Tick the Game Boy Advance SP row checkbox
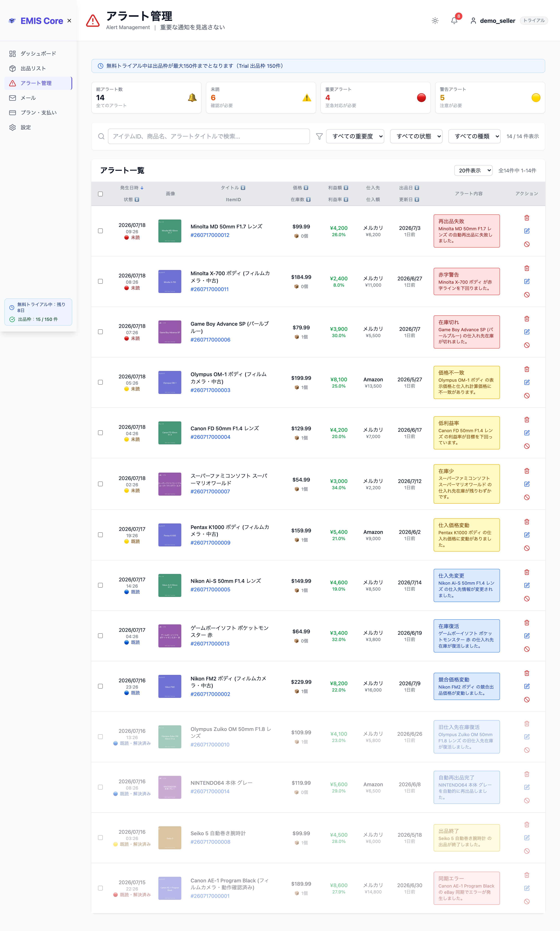The image size is (560, 931). pos(100,332)
